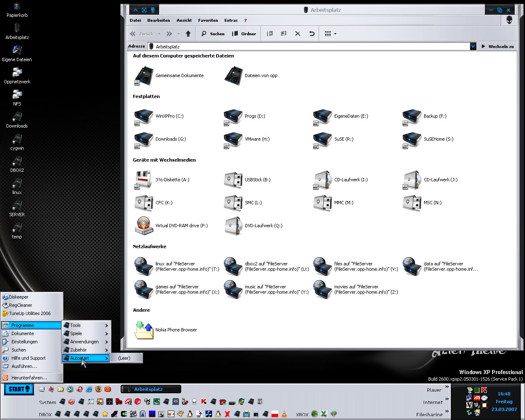
Task: Open Nokia Phone Browser
Action: 144,330
